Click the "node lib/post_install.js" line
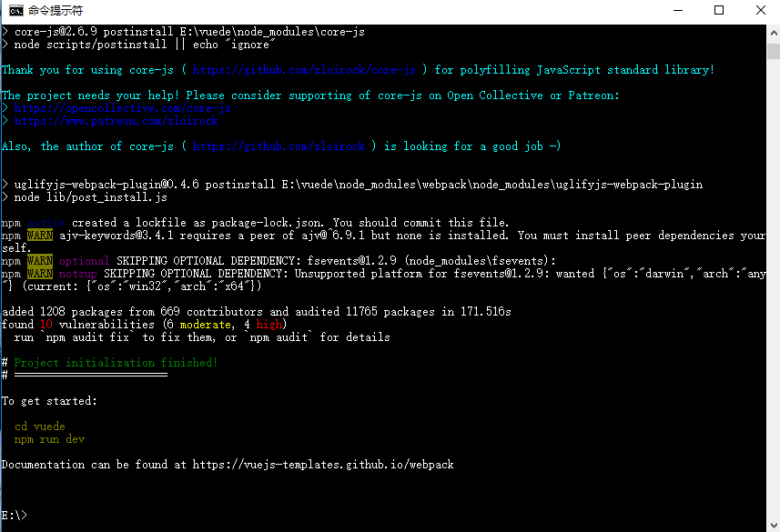 tap(90, 197)
